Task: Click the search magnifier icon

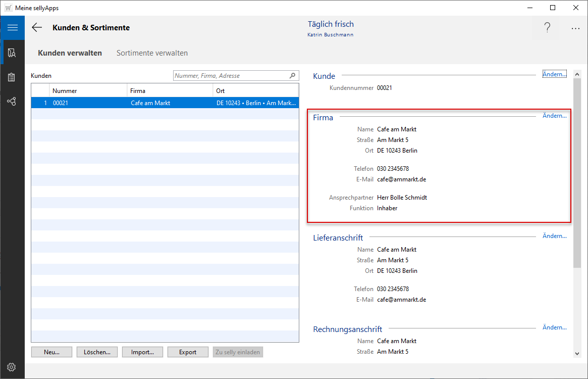Action: 293,76
